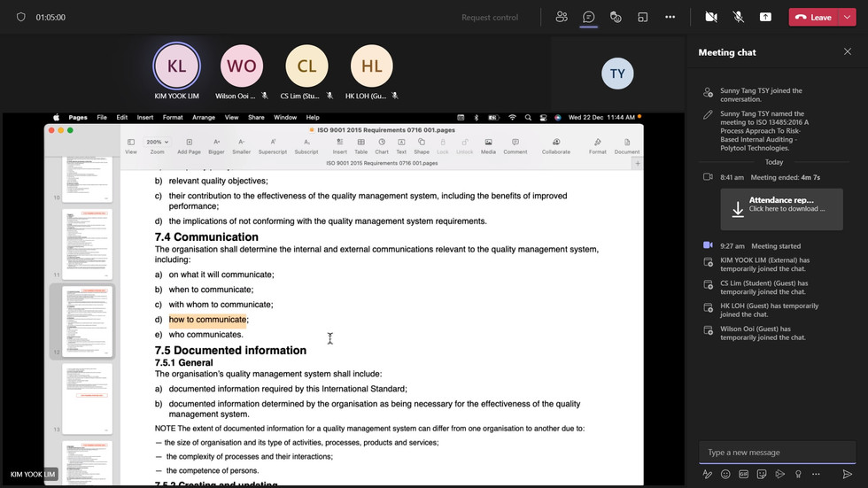Open the Insert menu in Pages

click(x=145, y=117)
